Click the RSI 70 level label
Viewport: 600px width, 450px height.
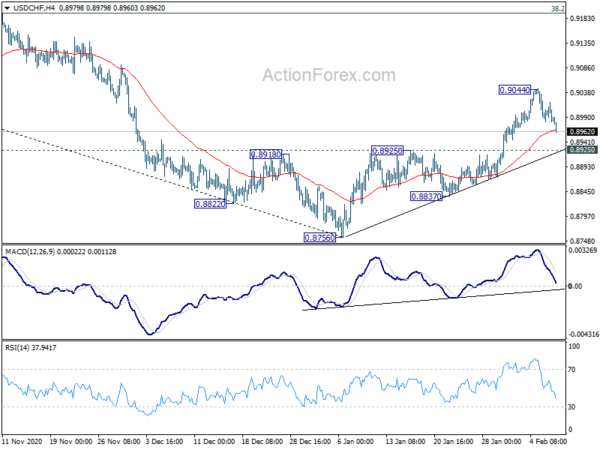(572, 370)
